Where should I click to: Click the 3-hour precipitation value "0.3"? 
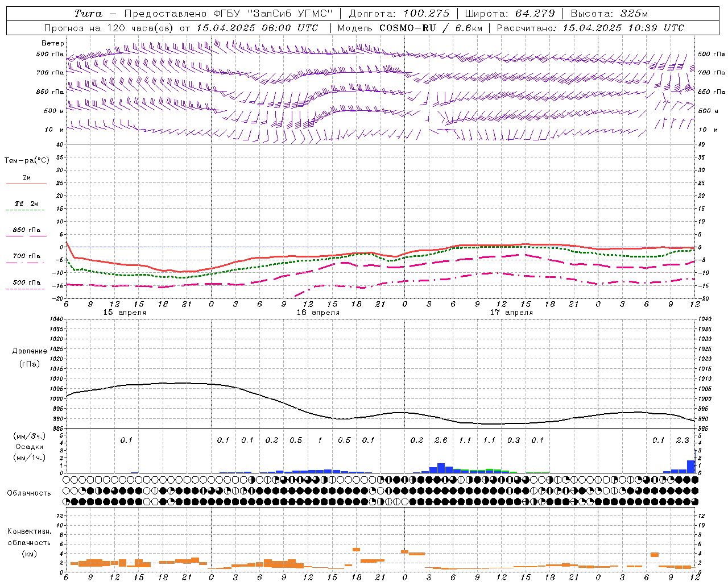(513, 440)
